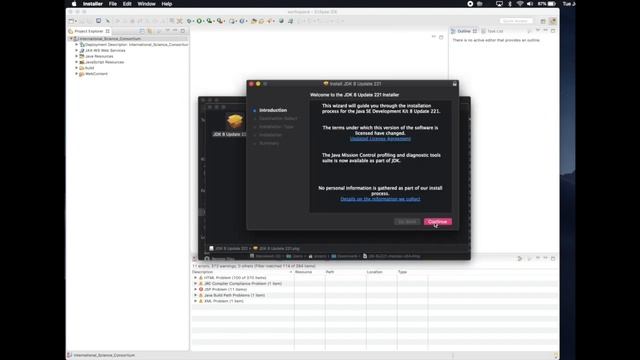The height and width of the screenshot is (360, 640).
Task: Focus the Quick Access search field
Action: [516, 21]
